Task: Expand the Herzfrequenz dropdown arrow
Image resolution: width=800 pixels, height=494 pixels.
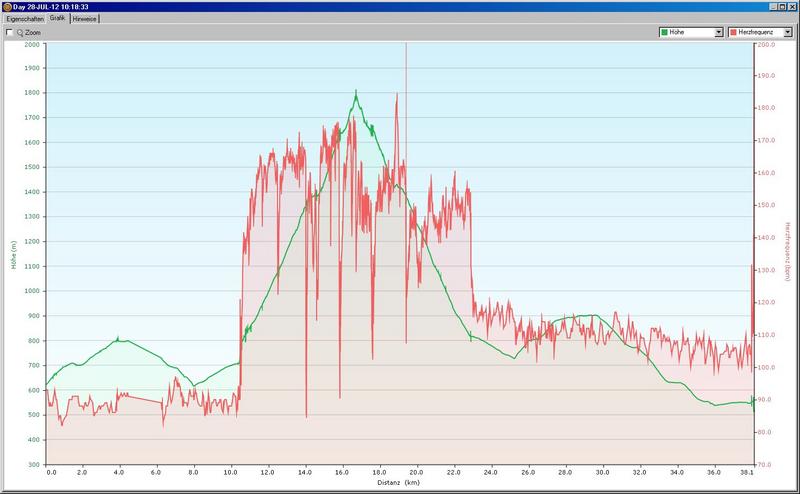Action: tap(787, 33)
